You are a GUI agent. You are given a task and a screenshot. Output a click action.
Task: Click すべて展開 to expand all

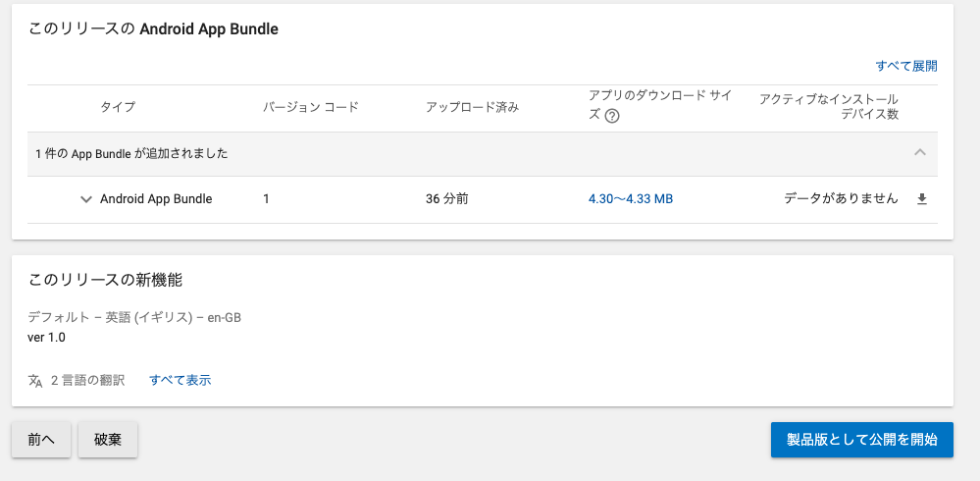[x=906, y=67]
